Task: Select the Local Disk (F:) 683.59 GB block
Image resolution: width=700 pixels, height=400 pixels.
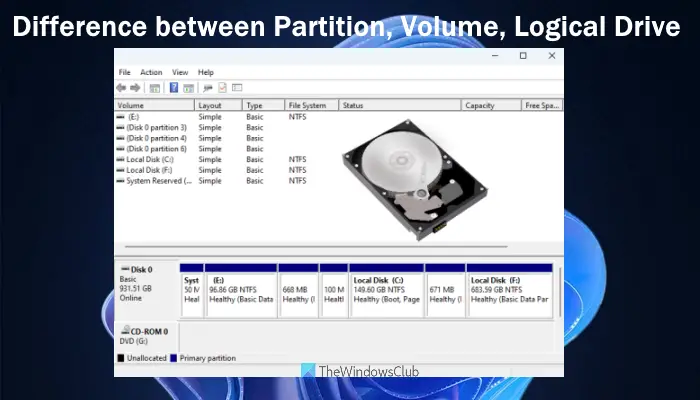Action: 509,291
